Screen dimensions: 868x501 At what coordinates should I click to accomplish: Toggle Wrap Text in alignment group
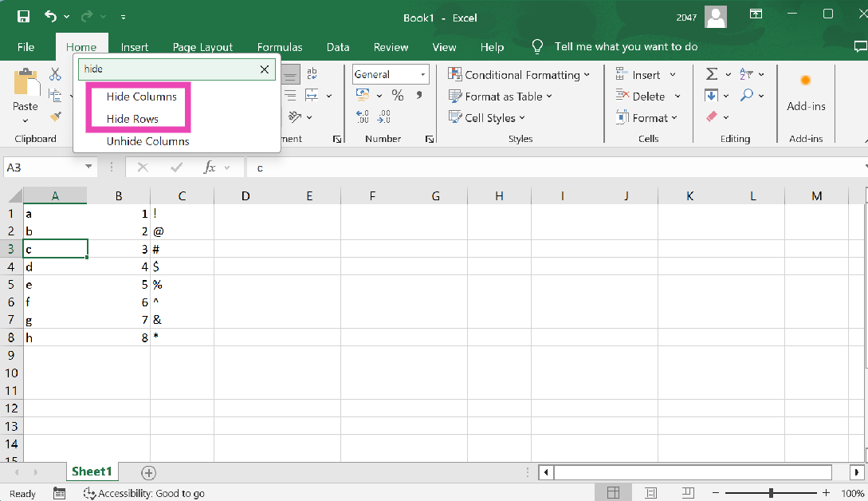click(x=312, y=74)
